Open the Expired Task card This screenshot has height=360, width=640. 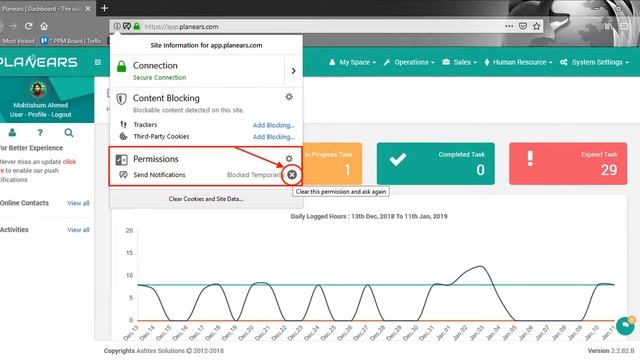(568, 163)
